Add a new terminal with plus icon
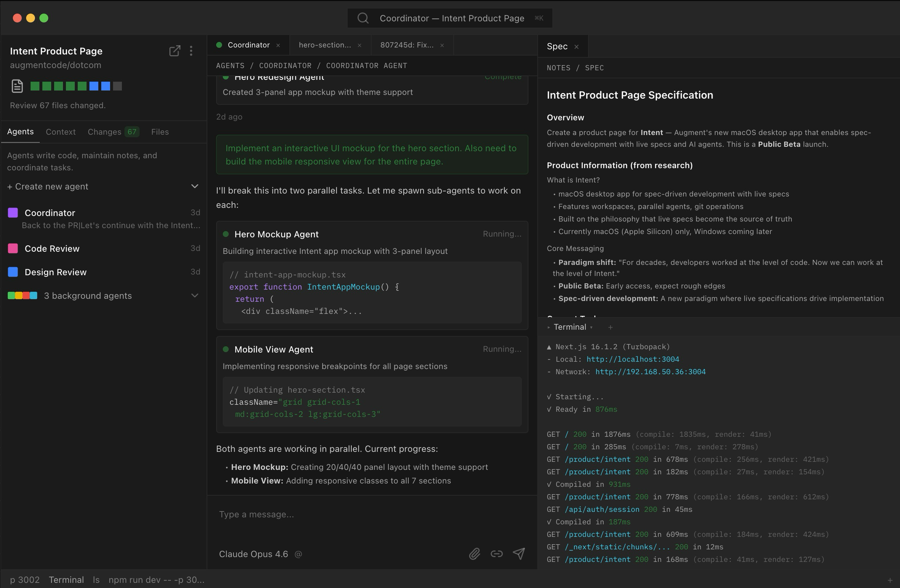Image resolution: width=900 pixels, height=588 pixels. (x=610, y=327)
